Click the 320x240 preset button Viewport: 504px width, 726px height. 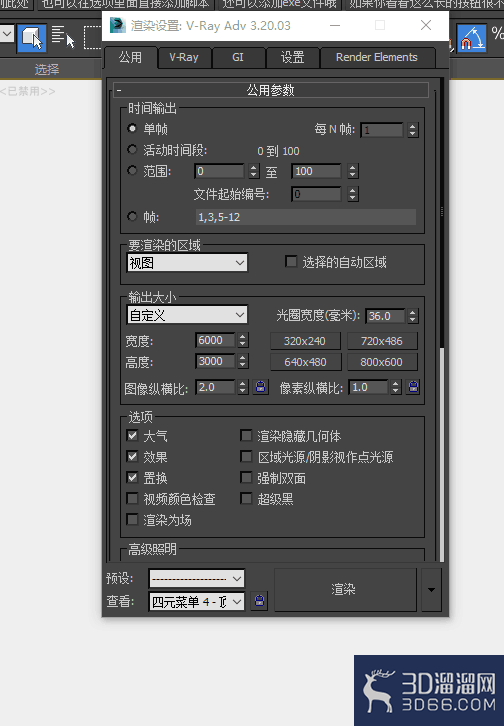tap(305, 341)
